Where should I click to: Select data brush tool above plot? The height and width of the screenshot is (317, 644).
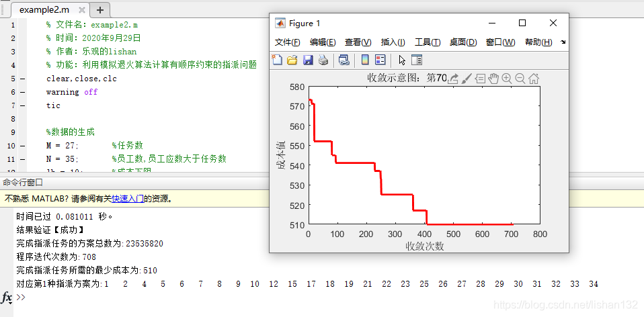pos(467,79)
